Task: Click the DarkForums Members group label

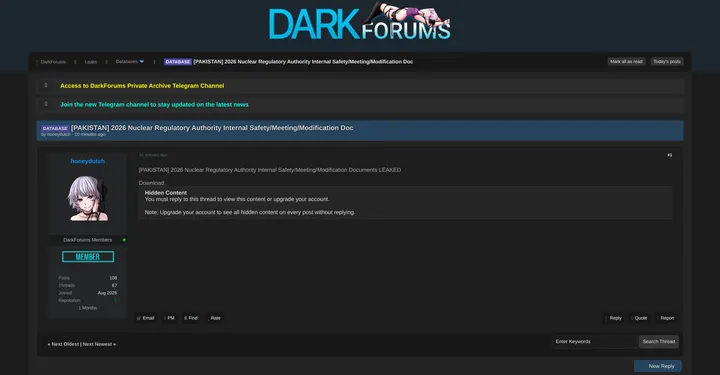Action: click(87, 240)
